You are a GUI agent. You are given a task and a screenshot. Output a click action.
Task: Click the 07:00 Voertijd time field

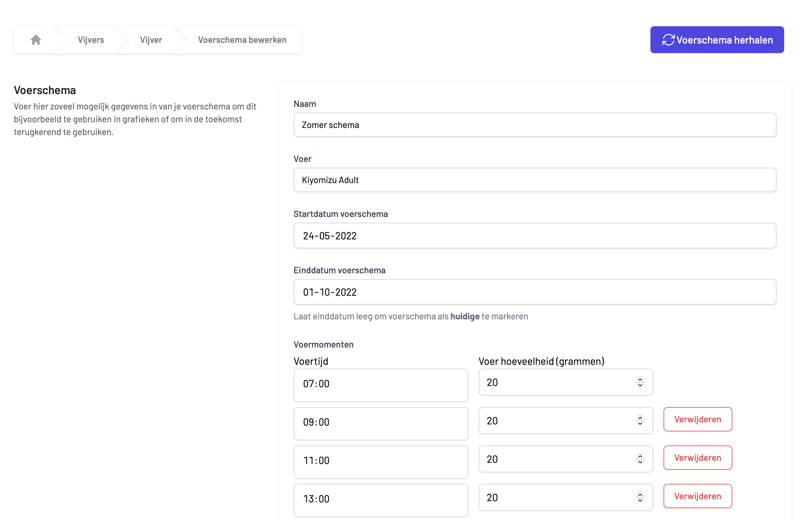pyautogui.click(x=380, y=385)
